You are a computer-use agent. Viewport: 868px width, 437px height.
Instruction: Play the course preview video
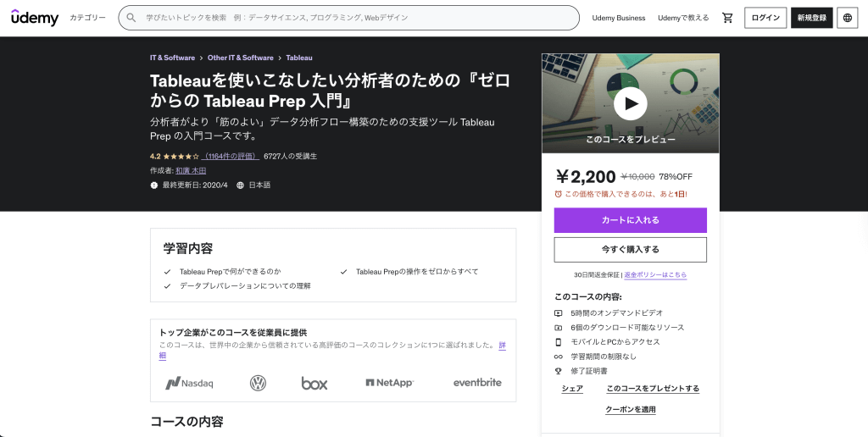tap(630, 103)
